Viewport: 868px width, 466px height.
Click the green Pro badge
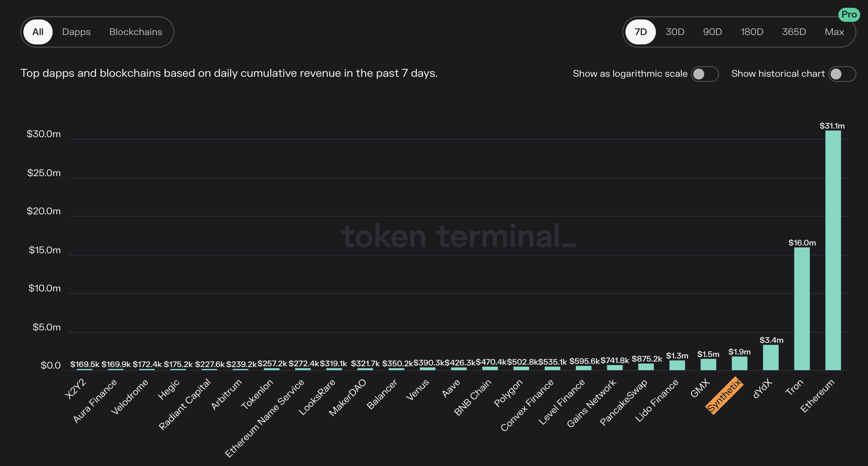click(849, 15)
